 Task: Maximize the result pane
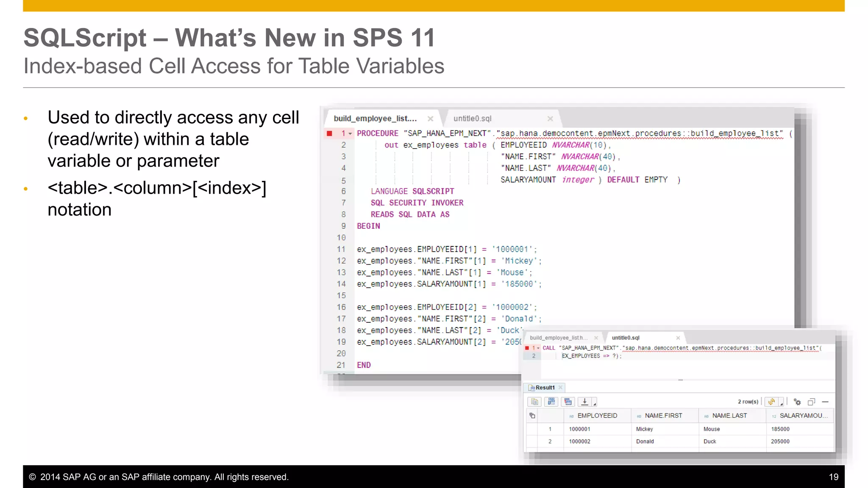click(x=811, y=402)
